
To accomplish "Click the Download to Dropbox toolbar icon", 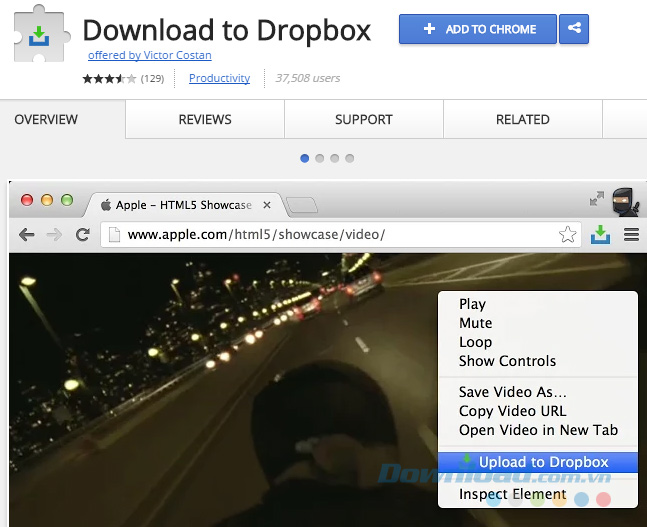I will (x=600, y=234).
